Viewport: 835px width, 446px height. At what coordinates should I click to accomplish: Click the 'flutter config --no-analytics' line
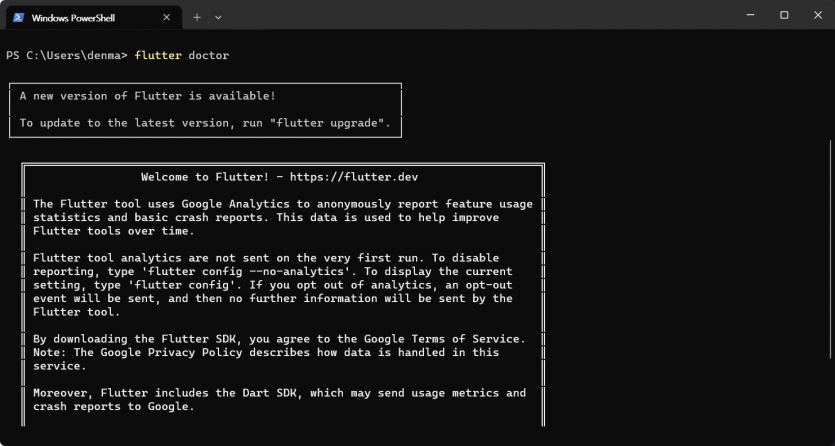(x=273, y=271)
